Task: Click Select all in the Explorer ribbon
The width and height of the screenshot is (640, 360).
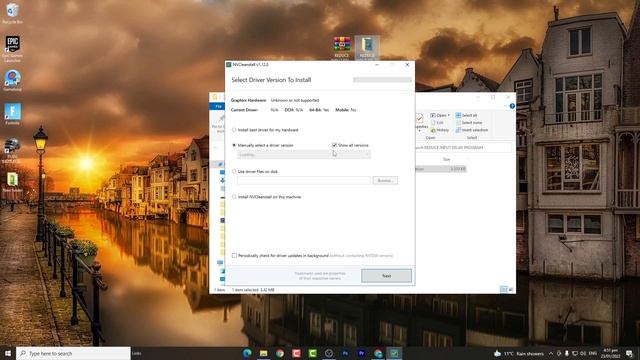Action: click(466, 116)
